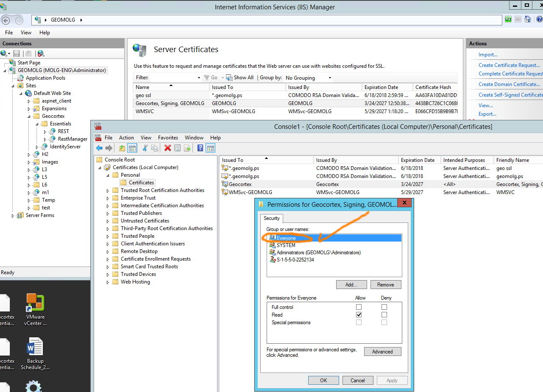Image resolution: width=543 pixels, height=392 pixels.
Task: Open the Favorites menu in Console1
Action: pyautogui.click(x=168, y=138)
